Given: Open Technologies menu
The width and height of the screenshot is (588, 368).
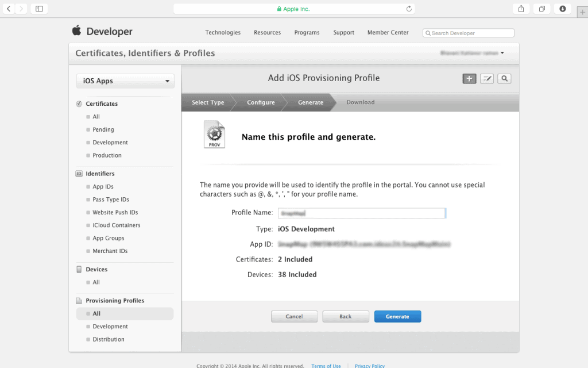Looking at the screenshot, I should tap(223, 33).
